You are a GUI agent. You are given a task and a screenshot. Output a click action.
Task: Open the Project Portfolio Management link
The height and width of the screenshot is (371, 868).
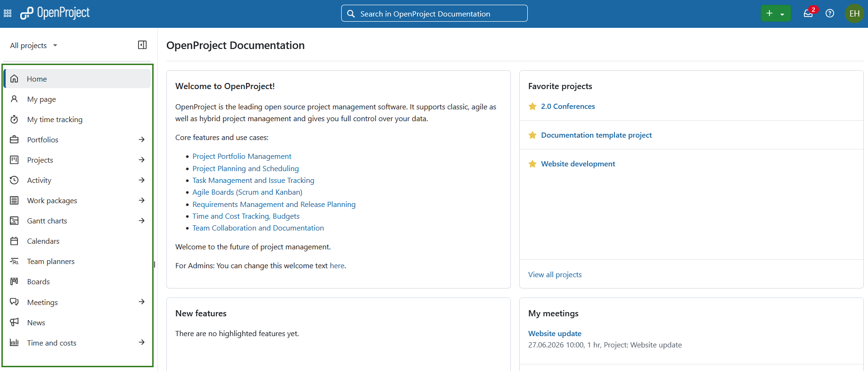(242, 157)
